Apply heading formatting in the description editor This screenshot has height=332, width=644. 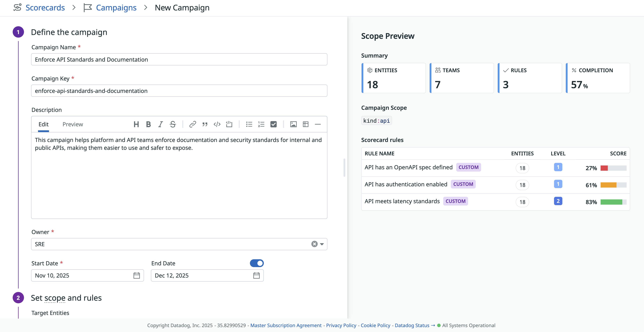point(136,124)
